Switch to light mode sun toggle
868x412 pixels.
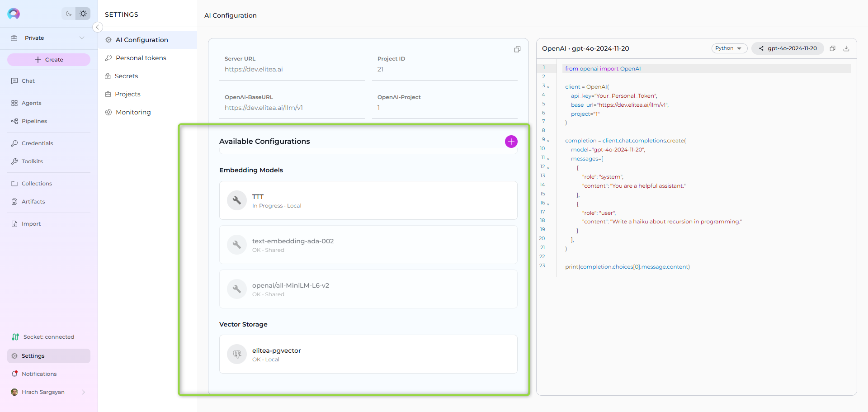[83, 14]
